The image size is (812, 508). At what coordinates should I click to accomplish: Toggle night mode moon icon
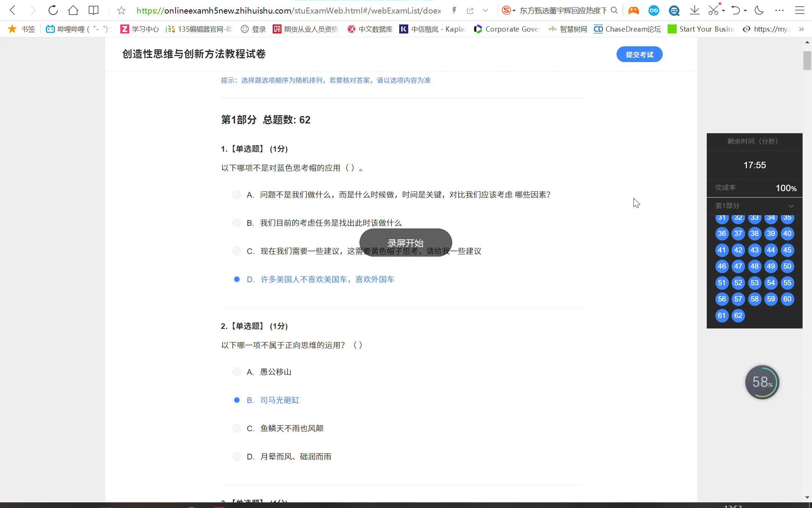[759, 10]
